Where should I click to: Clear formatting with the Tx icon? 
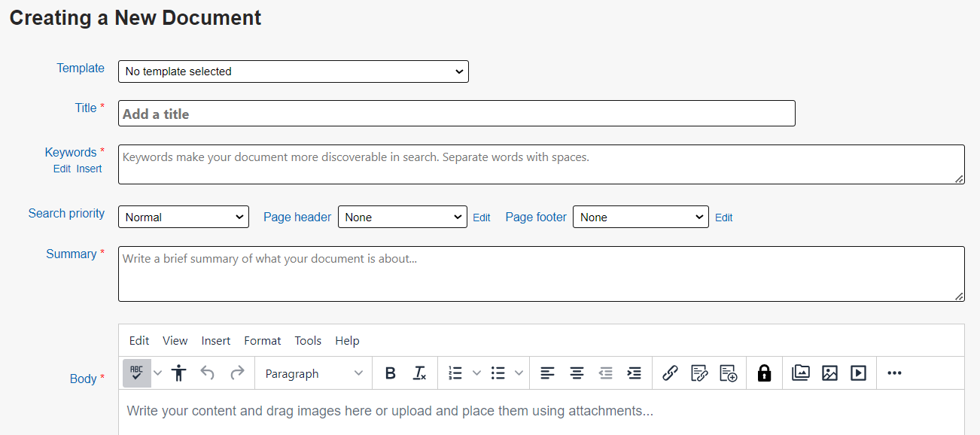coord(420,373)
